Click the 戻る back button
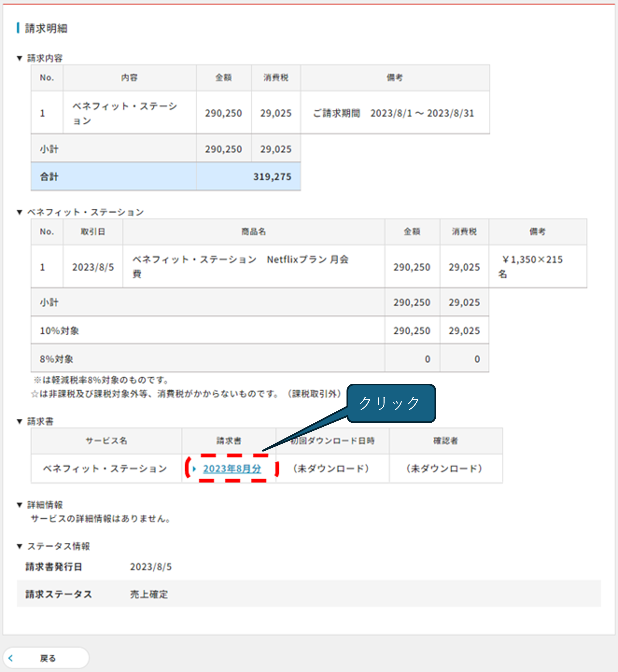 click(x=46, y=658)
